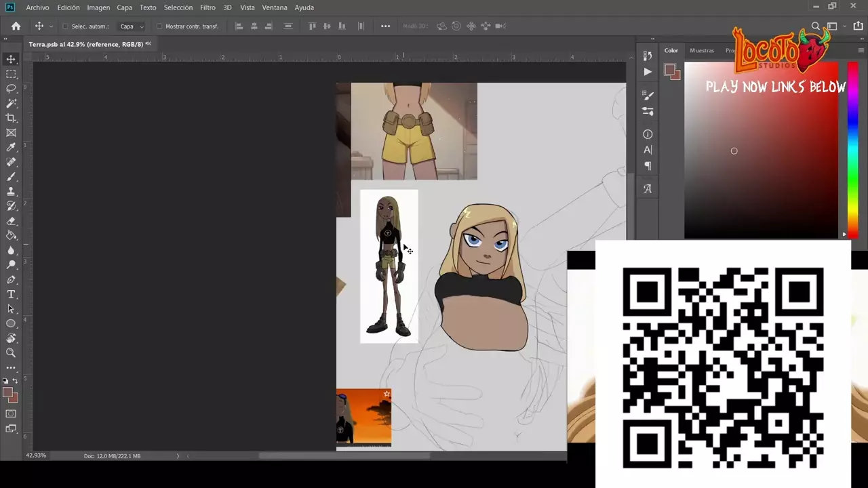Open the History panel icon
This screenshot has height=488, width=868.
point(648,56)
